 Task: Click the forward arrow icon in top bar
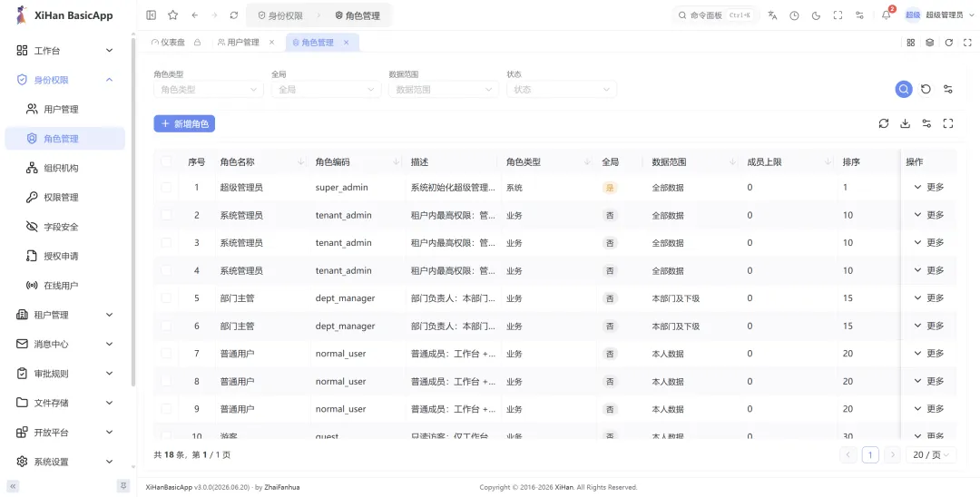pyautogui.click(x=214, y=15)
